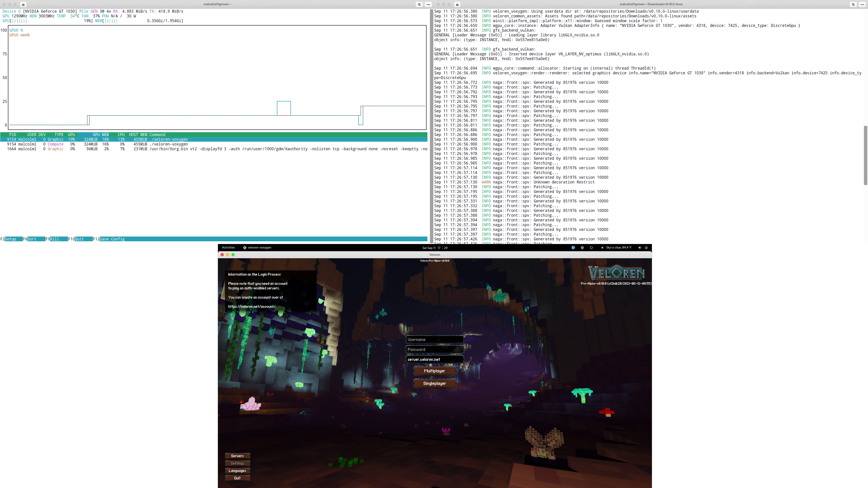
Task: Click the HOST MEM column header
Action: point(138,134)
